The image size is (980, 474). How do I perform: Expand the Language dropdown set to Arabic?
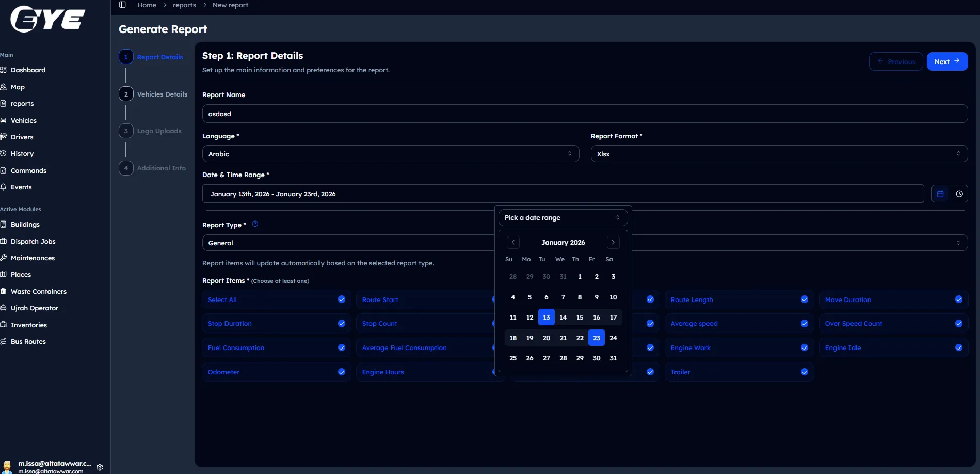tap(390, 154)
